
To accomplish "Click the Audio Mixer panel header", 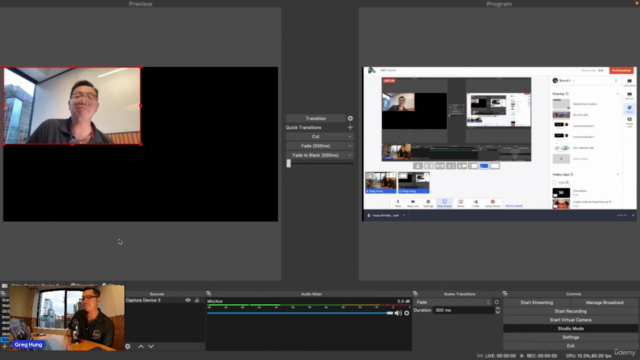I will 311,294.
